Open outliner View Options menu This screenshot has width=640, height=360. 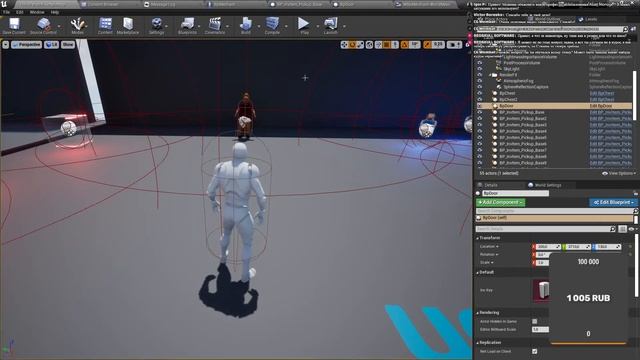[618, 173]
